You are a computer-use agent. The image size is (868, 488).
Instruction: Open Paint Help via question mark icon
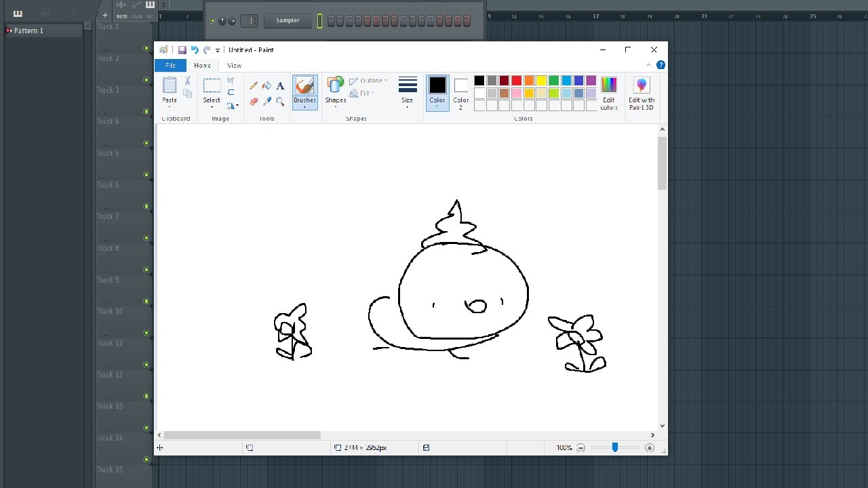click(x=660, y=66)
